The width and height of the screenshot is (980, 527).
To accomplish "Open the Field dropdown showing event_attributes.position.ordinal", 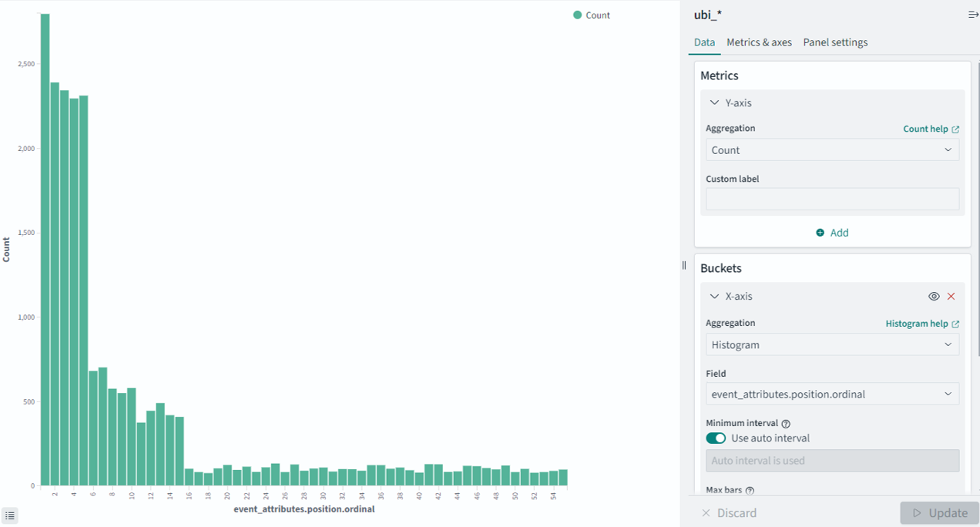I will [832, 394].
